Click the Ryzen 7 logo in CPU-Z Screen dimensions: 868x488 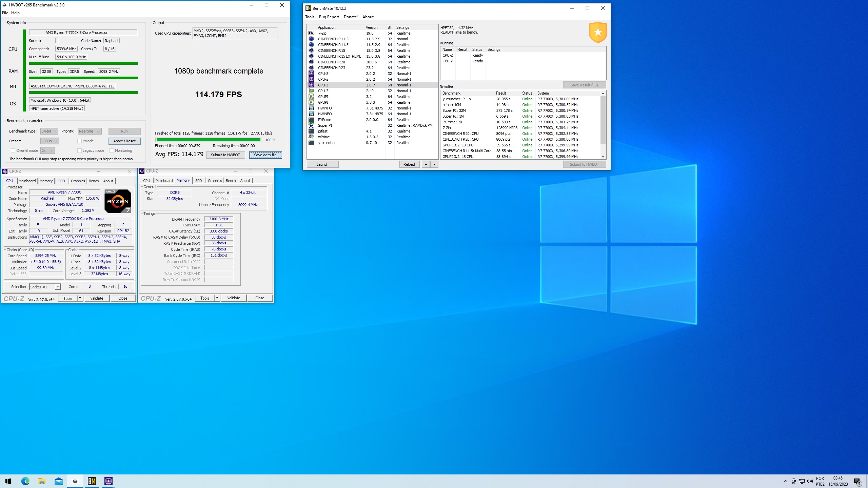point(118,201)
